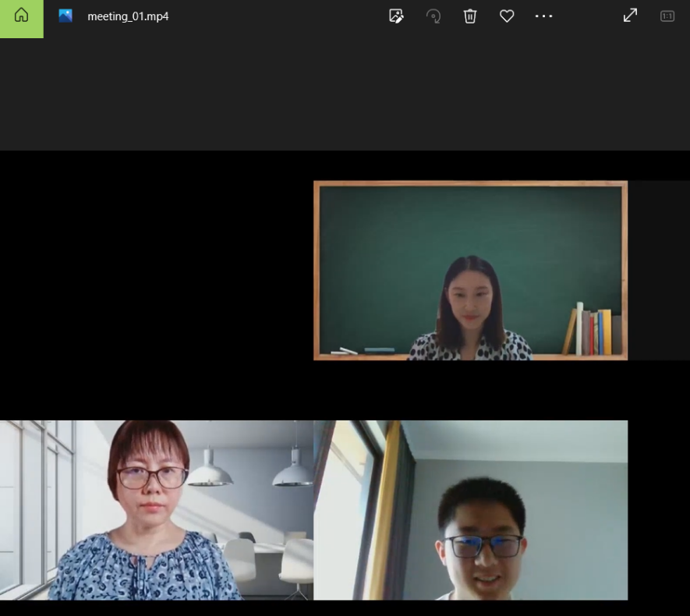Click the right hanging pendant lamp
Image resolution: width=690 pixels, height=616 pixels.
coord(293,473)
